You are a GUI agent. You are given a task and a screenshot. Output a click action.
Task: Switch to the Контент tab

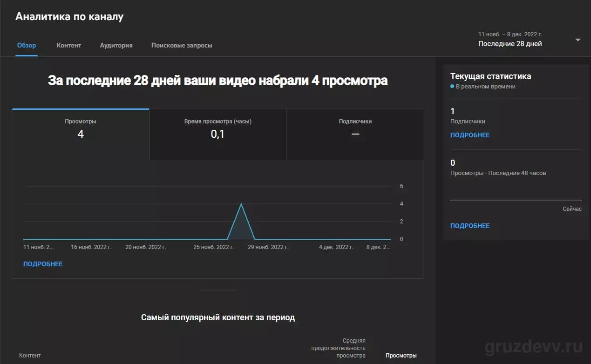point(68,46)
